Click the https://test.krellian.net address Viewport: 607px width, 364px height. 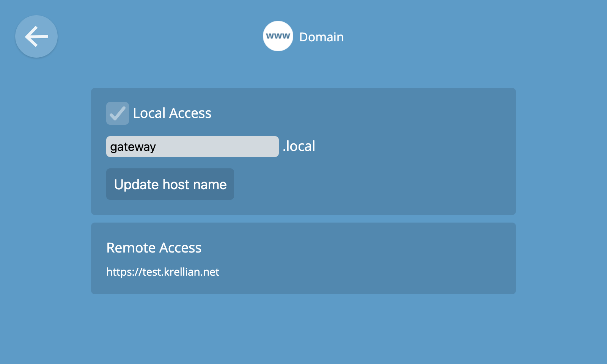click(x=163, y=272)
